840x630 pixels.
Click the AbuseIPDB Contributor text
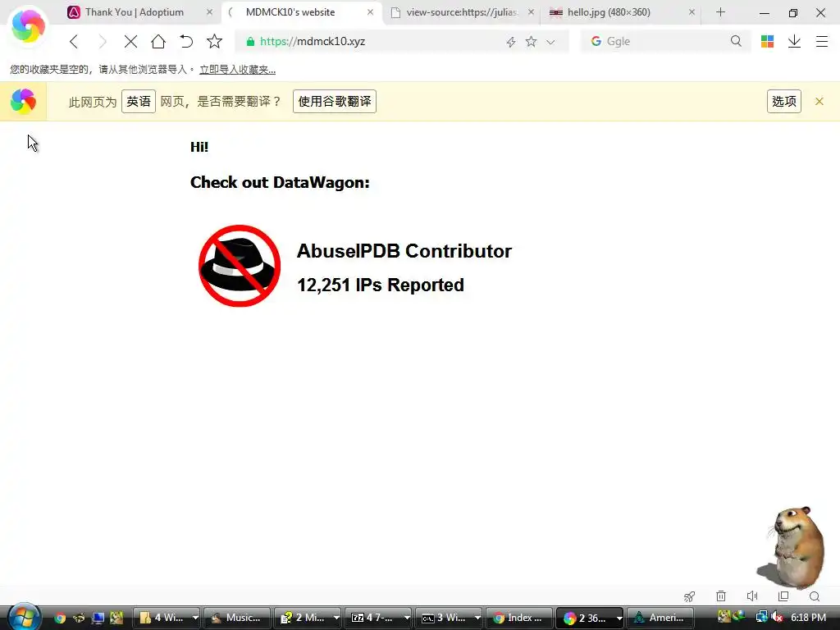[404, 251]
